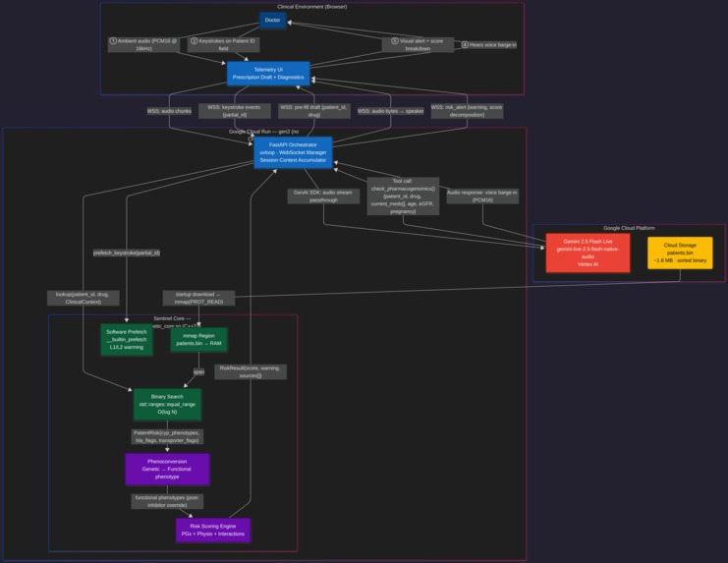Click the 'RiskResult{score, warning, sources[]}' label
Screen dimensions: 728x563
coord(251,371)
